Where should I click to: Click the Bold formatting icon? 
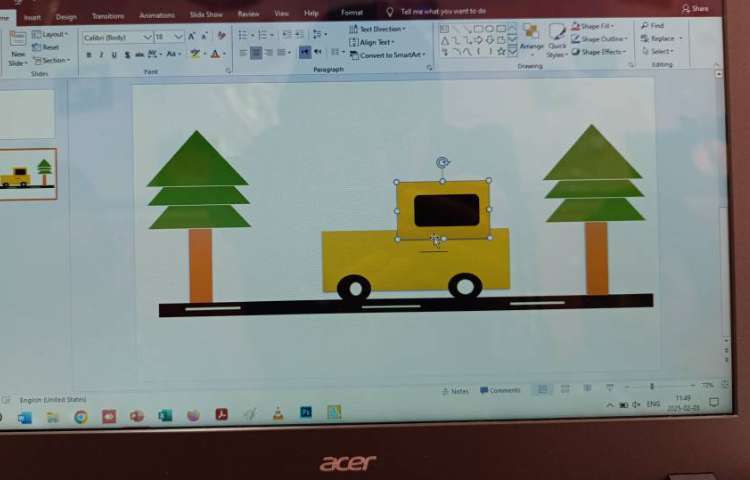click(x=88, y=55)
